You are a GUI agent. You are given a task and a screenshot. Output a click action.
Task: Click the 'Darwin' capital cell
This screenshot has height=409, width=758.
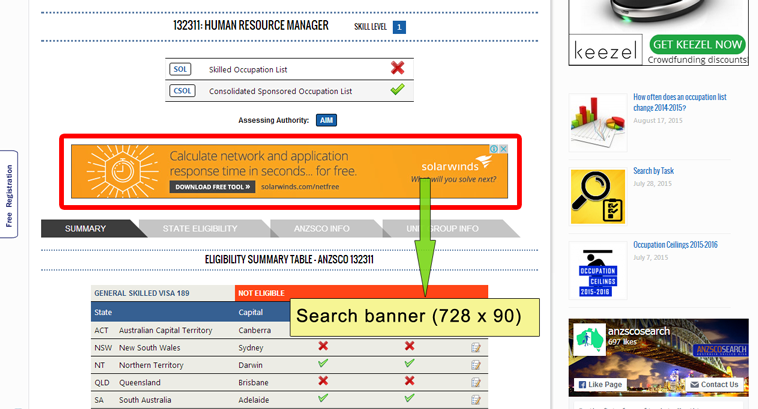(x=250, y=365)
